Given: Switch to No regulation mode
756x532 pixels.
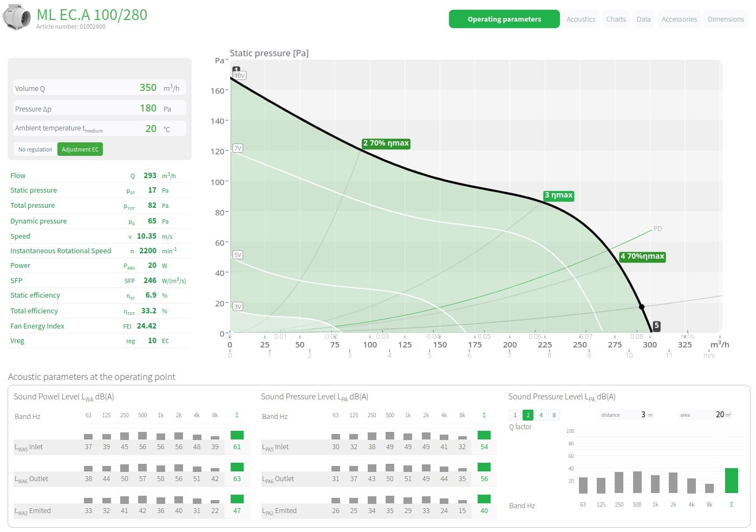Looking at the screenshot, I should coord(35,149).
